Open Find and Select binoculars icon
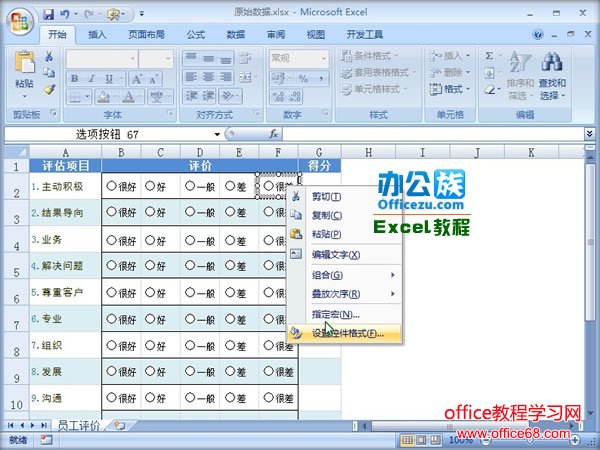The height and width of the screenshot is (450, 600). click(552, 62)
